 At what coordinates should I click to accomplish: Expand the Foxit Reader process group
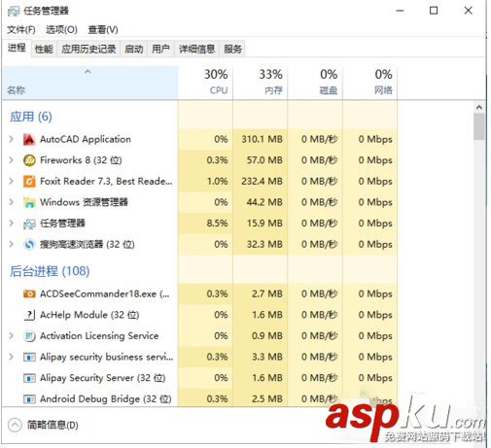[x=12, y=181]
